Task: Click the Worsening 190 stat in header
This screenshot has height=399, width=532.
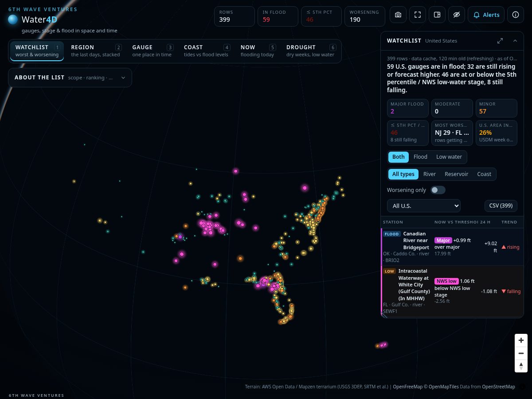Action: tap(366, 16)
